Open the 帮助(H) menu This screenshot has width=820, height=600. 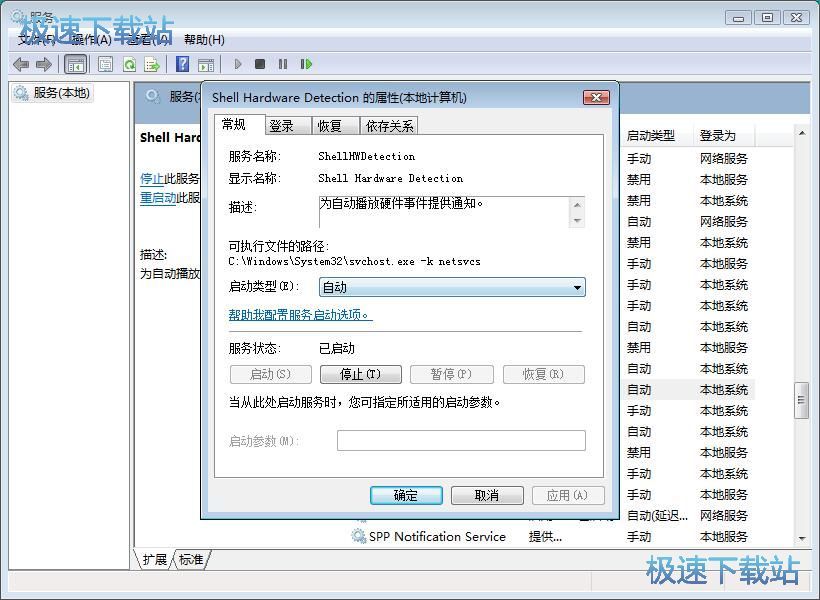(204, 40)
